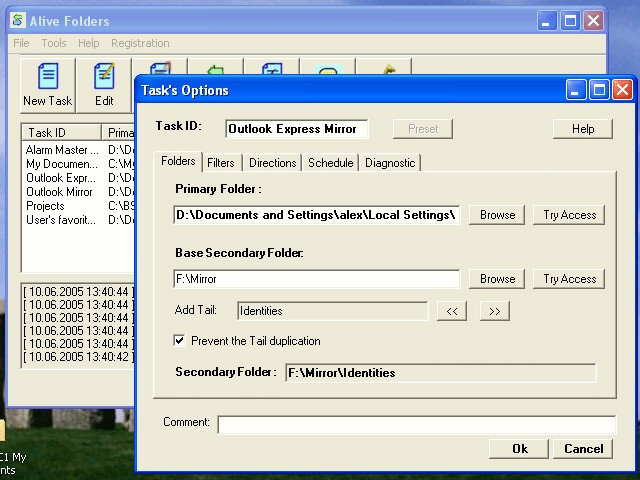Viewport: 640px width, 480px height.
Task: Click the Task ID column header
Action: click(61, 133)
